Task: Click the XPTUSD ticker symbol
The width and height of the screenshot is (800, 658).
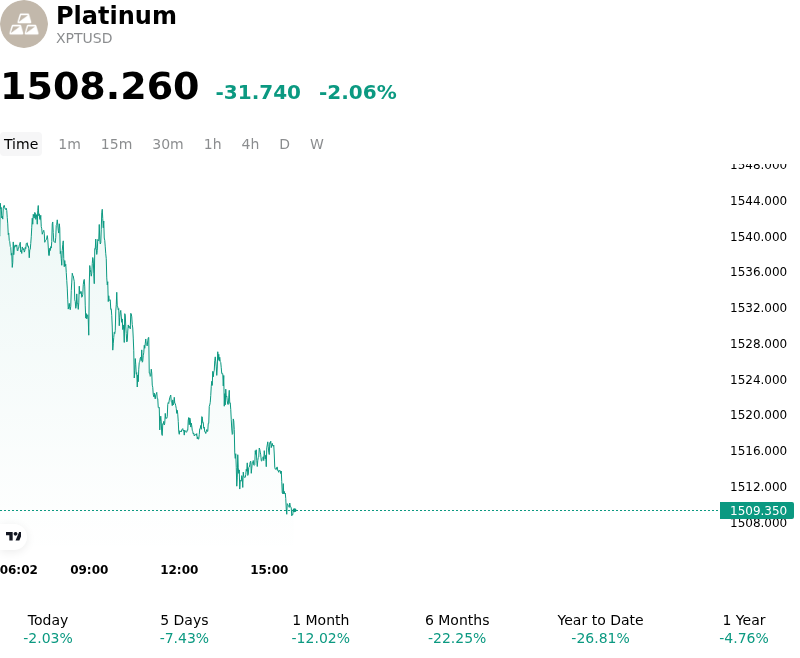Action: pos(84,38)
